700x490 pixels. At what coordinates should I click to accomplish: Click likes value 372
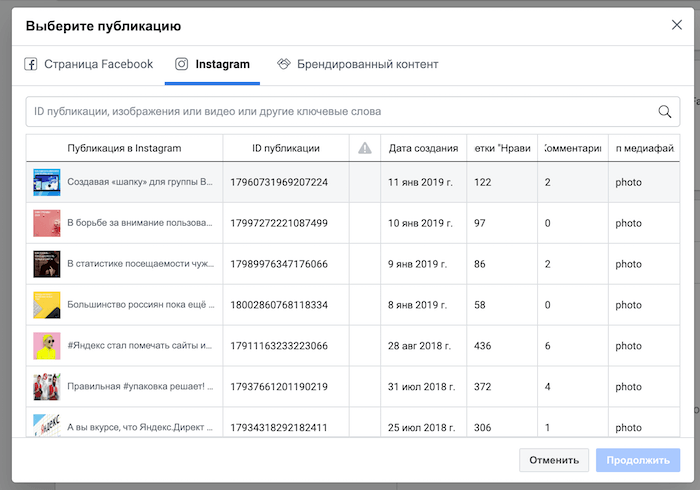[x=483, y=386]
